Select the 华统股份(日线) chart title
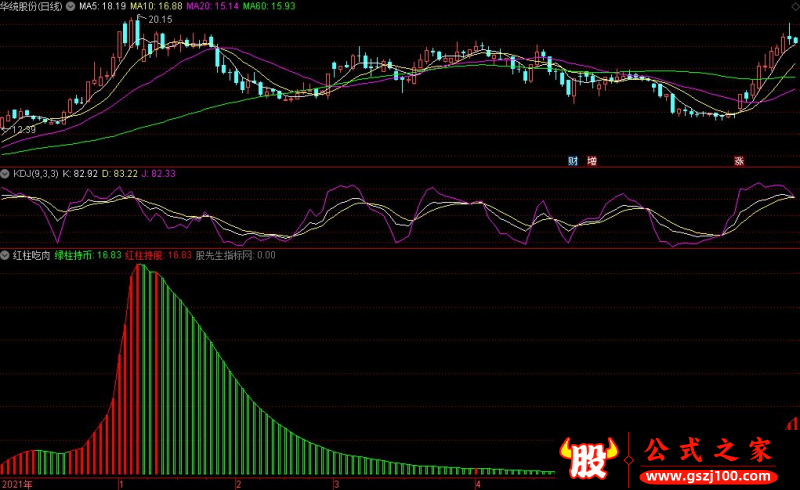The width and height of the screenshot is (800, 490). pos(32,7)
